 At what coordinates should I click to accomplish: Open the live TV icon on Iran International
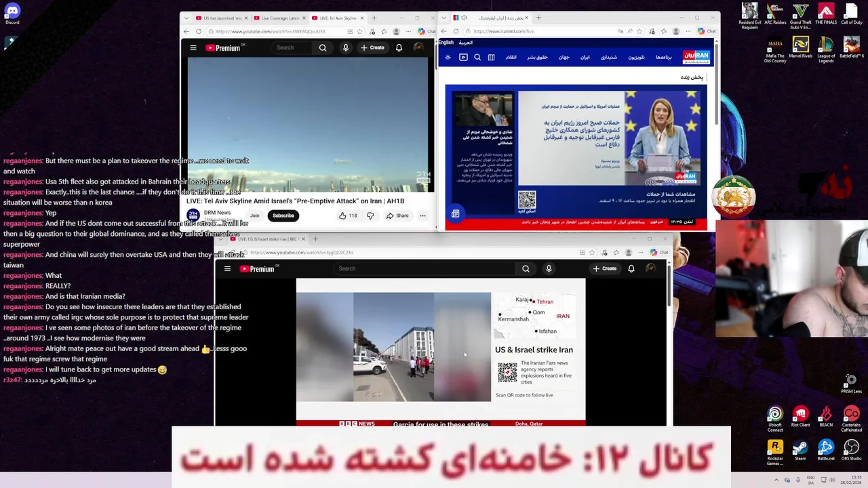463,58
